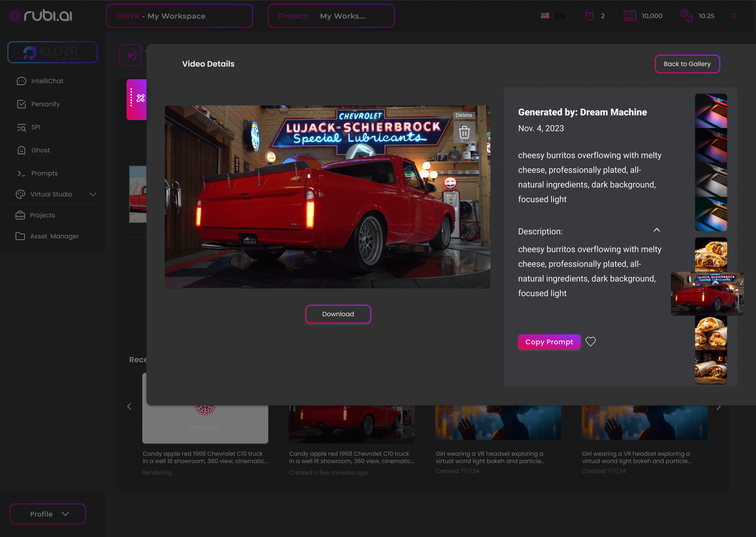Screen dimensions: 756x537
Task: Collapse the Description section chevron
Action: [x=656, y=230]
